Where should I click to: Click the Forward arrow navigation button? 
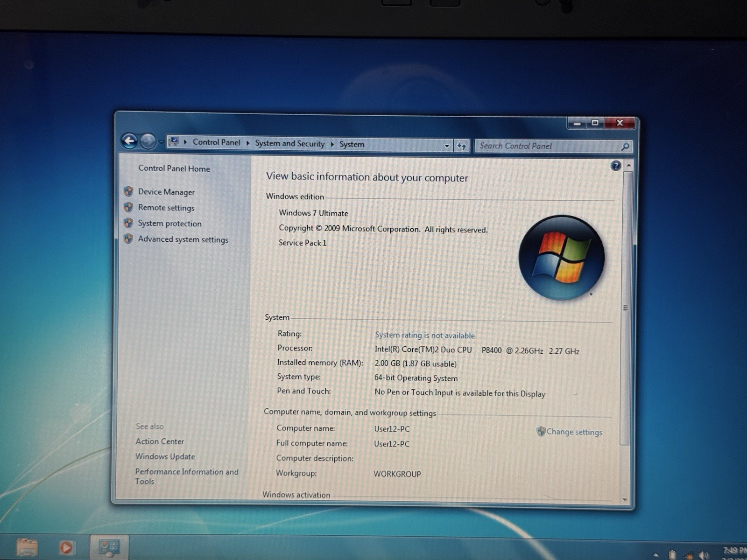pyautogui.click(x=148, y=141)
